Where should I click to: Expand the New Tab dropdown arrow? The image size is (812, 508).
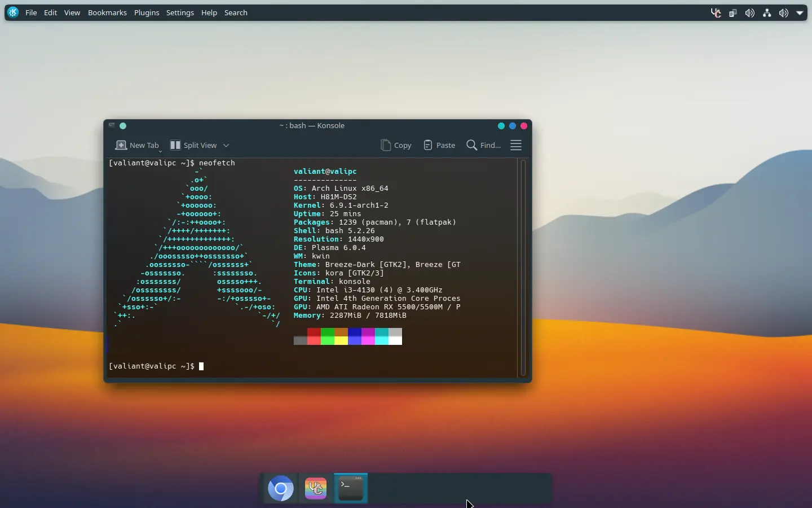pyautogui.click(x=161, y=151)
